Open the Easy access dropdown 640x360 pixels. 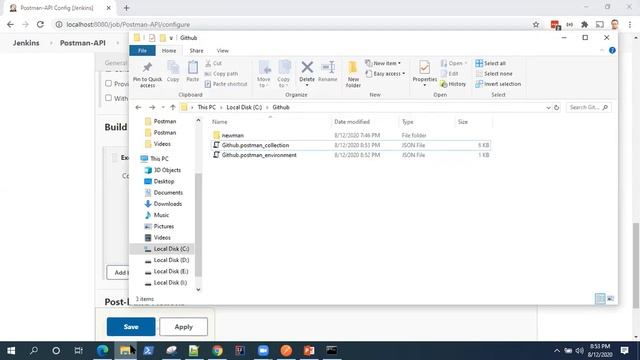pyautogui.click(x=385, y=73)
